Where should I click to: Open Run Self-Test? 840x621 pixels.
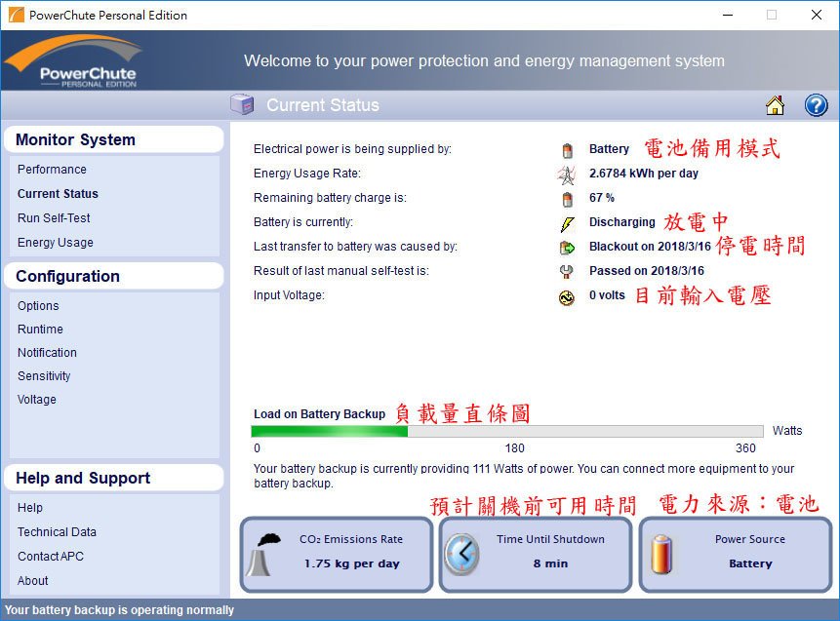tap(54, 217)
